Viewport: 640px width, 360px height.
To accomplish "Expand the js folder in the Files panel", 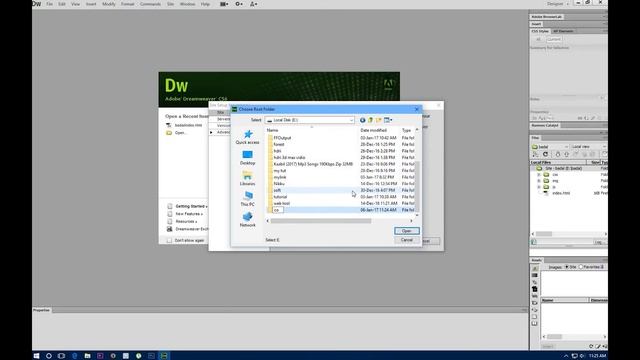I will pos(539,187).
